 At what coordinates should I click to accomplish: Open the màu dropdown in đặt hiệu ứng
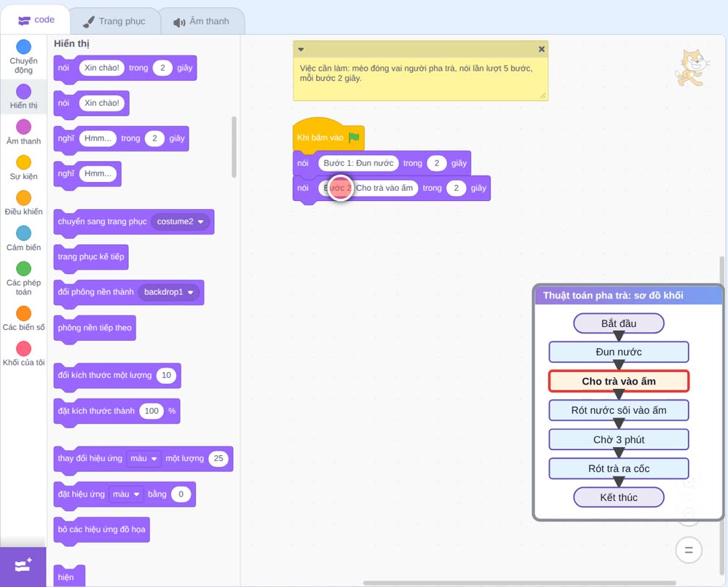[x=126, y=494]
